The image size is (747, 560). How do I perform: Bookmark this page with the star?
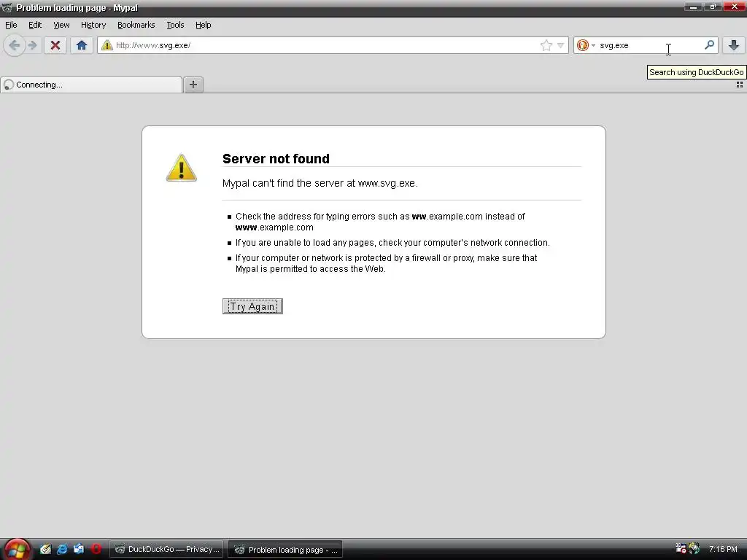pyautogui.click(x=546, y=45)
